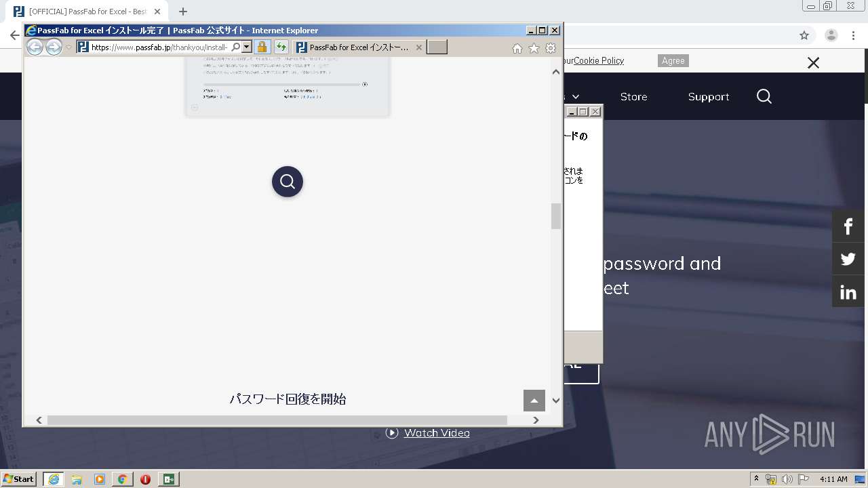Open the Chrome three-dot menu
The height and width of the screenshot is (488, 868).
coord(854,35)
